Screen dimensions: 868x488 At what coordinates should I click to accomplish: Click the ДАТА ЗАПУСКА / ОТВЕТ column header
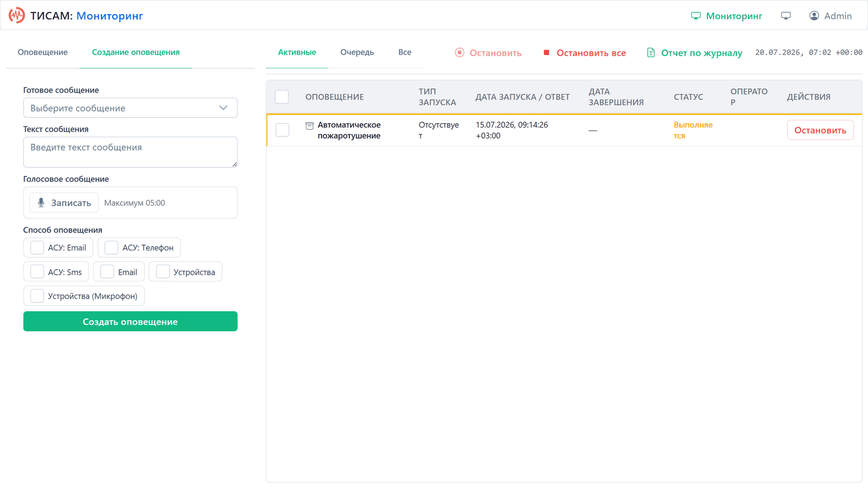[522, 97]
